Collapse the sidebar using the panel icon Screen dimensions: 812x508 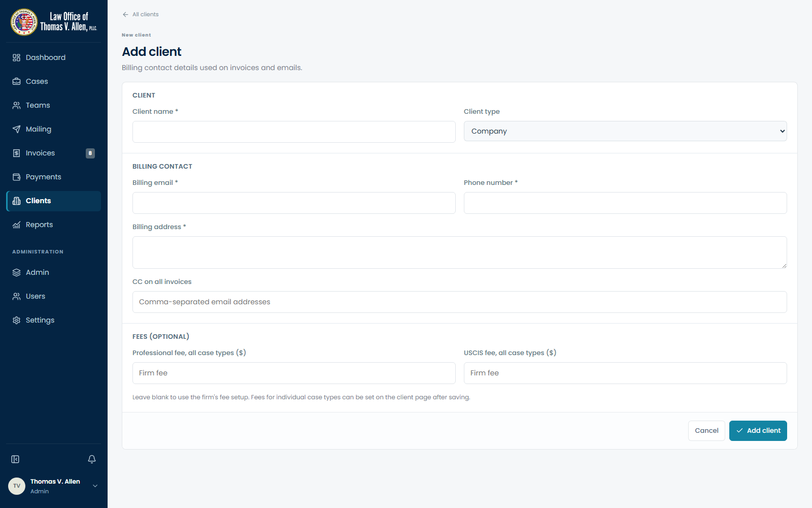15,459
